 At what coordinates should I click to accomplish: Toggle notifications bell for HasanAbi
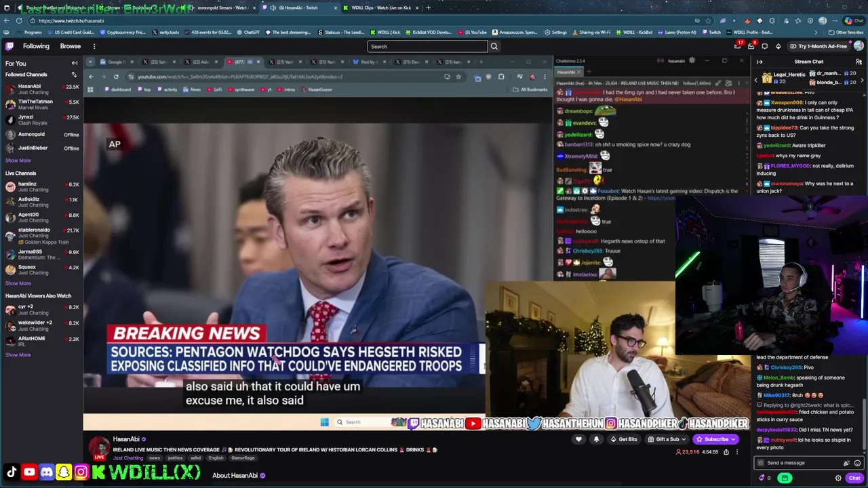[596, 439]
